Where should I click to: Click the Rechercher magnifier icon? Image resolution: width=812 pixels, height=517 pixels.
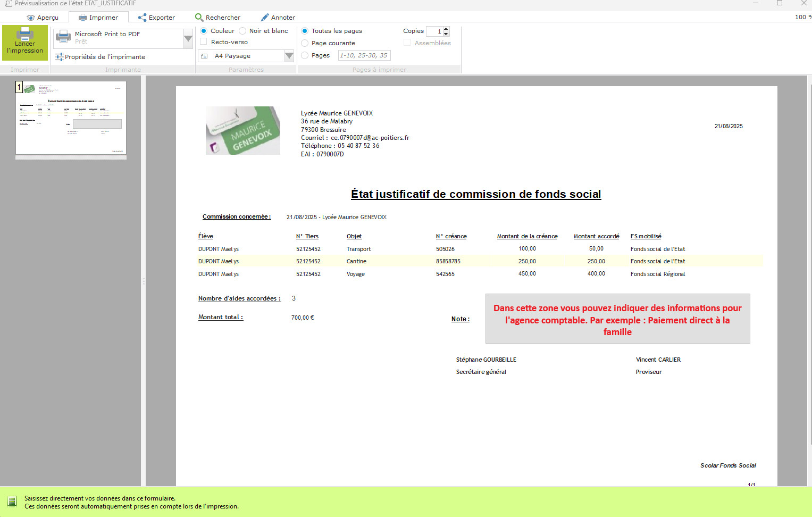(x=199, y=18)
